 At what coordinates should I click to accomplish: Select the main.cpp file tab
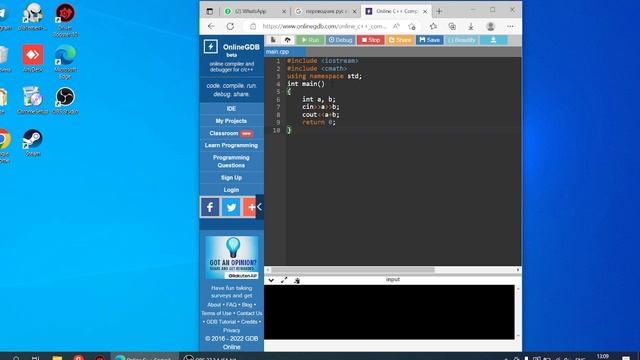285,52
